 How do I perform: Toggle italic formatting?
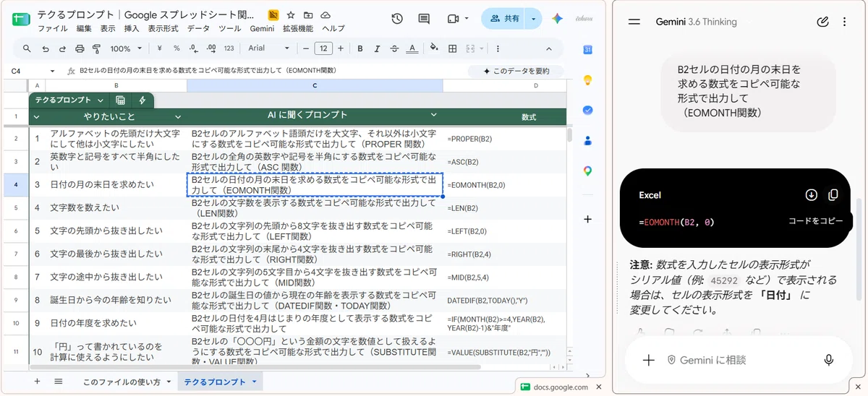tap(376, 48)
